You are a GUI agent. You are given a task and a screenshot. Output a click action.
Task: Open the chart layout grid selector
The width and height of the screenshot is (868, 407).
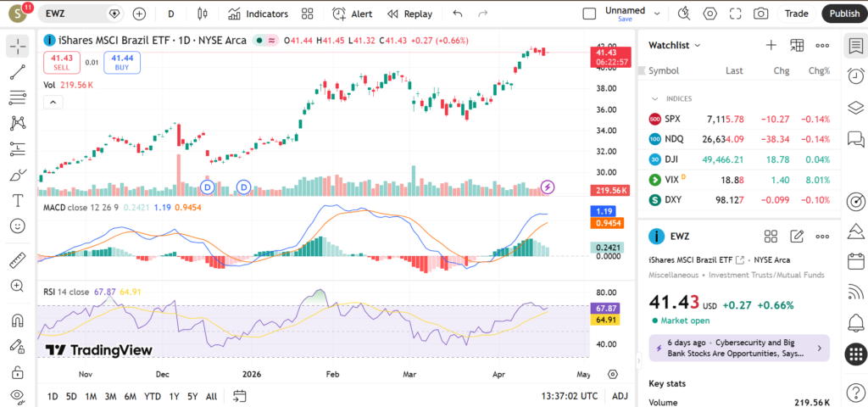pos(307,14)
